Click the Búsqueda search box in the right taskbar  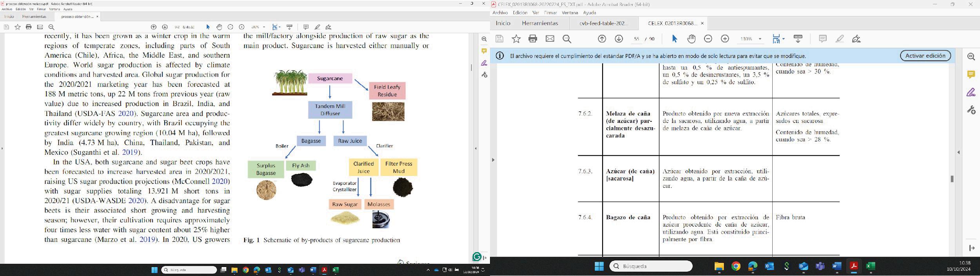pyautogui.click(x=651, y=266)
